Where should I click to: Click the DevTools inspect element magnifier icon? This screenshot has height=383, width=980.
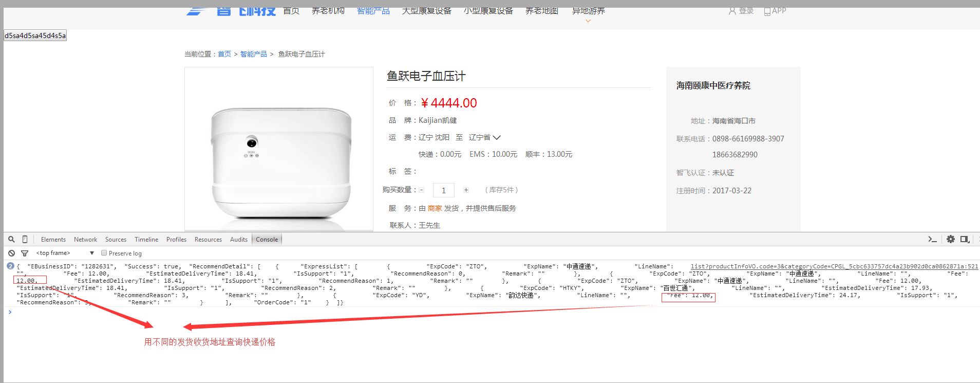pos(11,240)
